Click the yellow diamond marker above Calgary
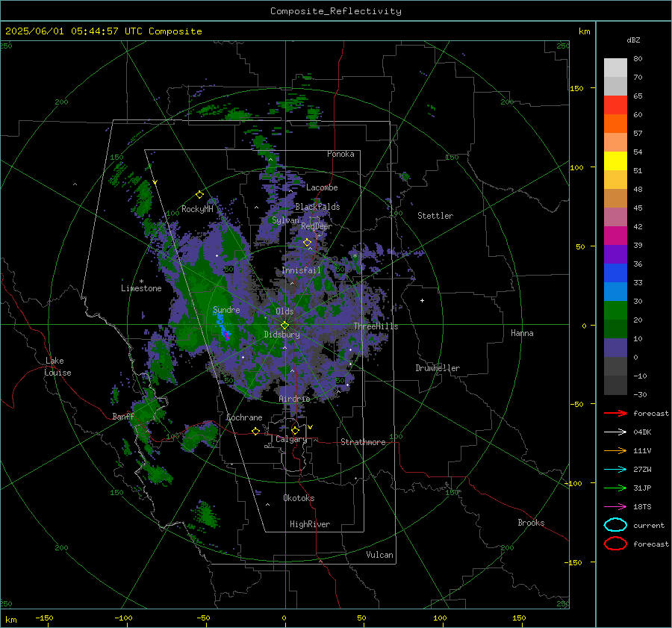Viewport: 672px width, 628px height. [295, 430]
